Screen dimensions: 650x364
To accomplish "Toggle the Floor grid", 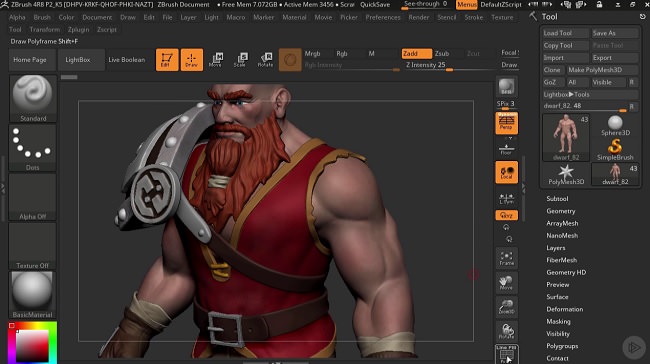I will (x=506, y=149).
